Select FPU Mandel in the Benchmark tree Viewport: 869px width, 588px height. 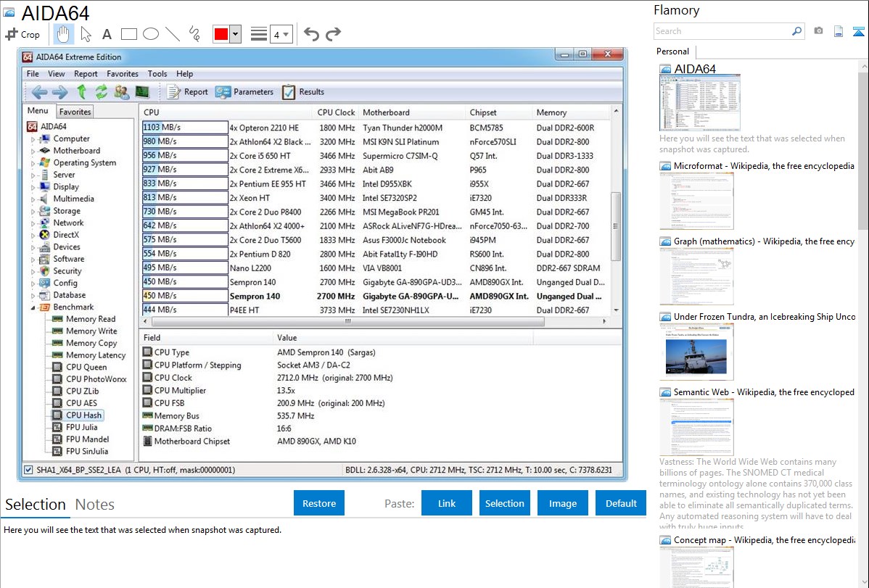point(87,439)
